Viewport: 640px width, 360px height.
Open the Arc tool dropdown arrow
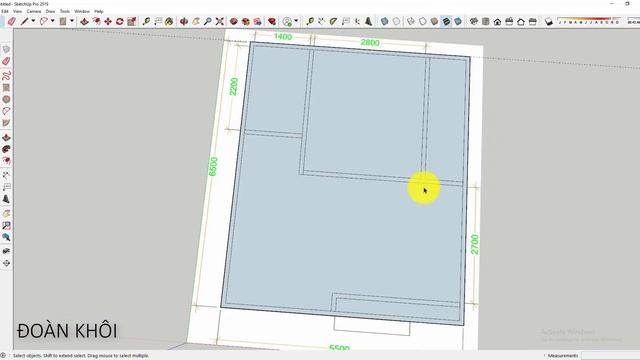coord(52,21)
